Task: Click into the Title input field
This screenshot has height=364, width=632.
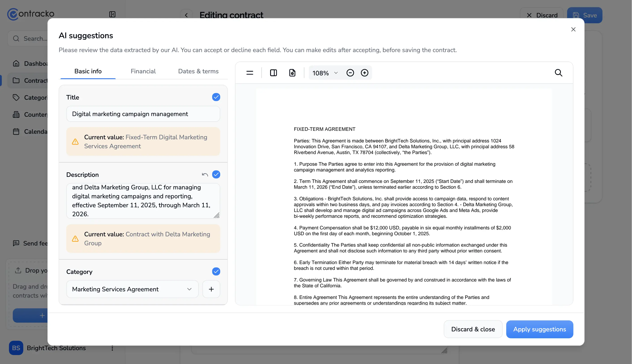Action: tap(143, 114)
